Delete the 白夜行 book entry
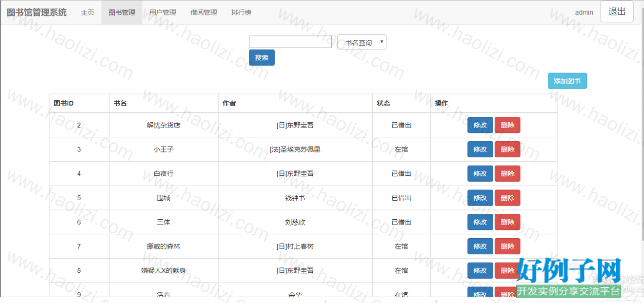This screenshot has height=303, width=644. point(507,173)
